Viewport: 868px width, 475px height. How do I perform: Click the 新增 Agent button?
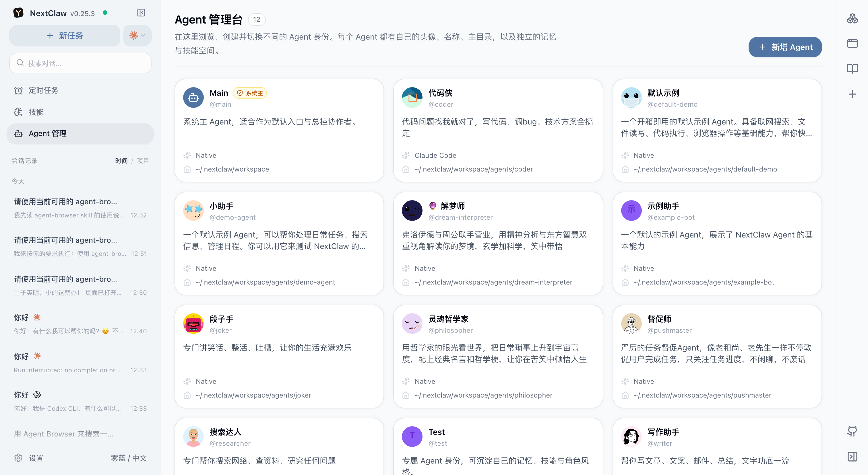pos(785,47)
